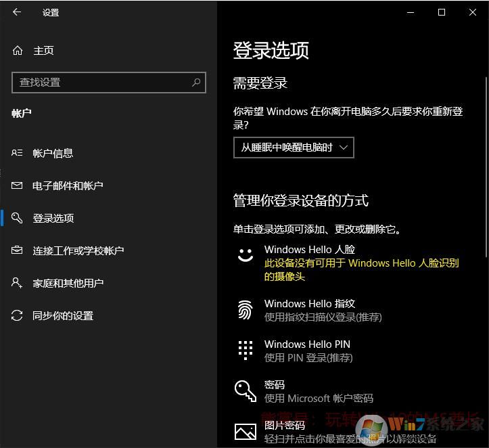Image resolution: width=489 pixels, height=448 pixels.
Task: Click the 设置 window title
Action: (x=51, y=12)
